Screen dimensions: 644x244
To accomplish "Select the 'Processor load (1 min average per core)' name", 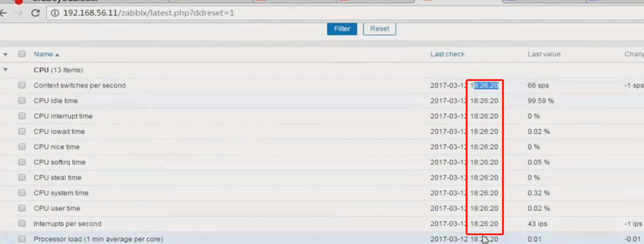I will (x=99, y=239).
